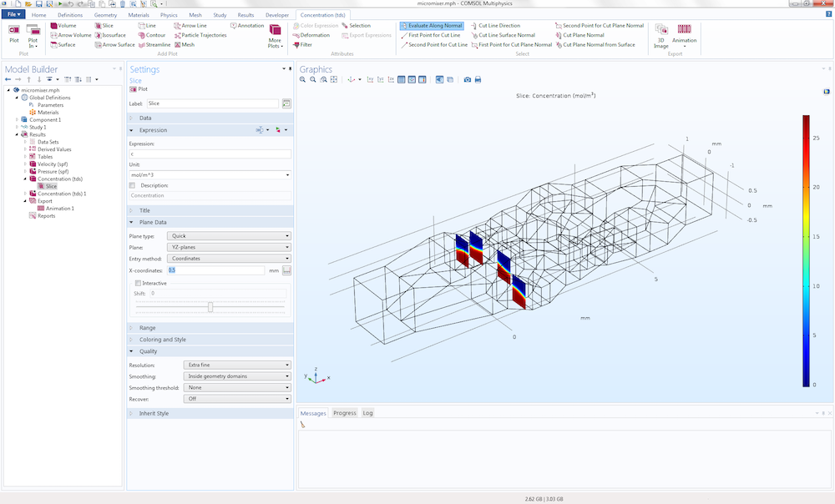Image resolution: width=835 pixels, height=504 pixels.
Task: Open the Results ribbon tab
Action: click(245, 15)
